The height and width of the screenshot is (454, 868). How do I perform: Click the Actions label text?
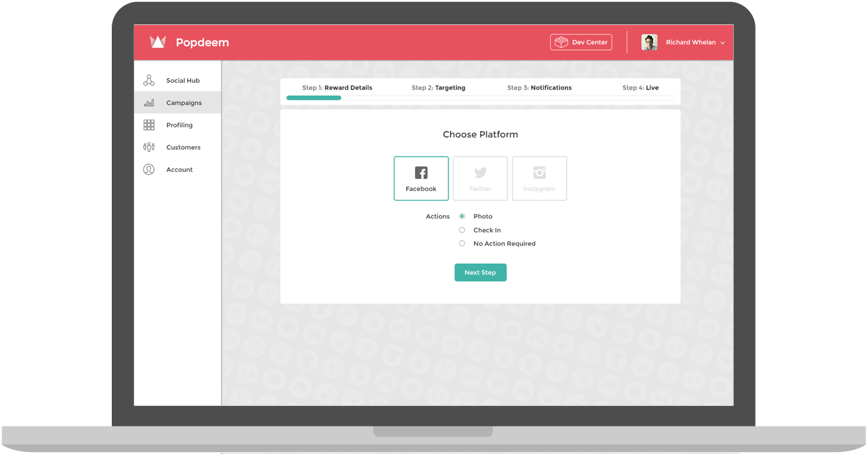click(438, 216)
